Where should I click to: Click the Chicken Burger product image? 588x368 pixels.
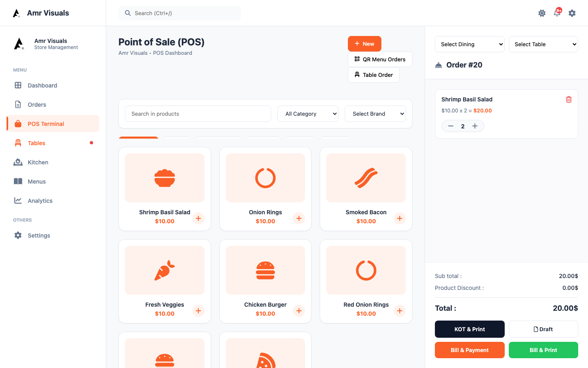(265, 270)
